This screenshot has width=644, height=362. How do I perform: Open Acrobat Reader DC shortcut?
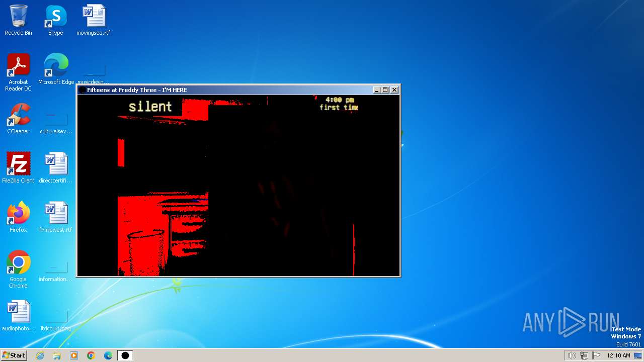pyautogui.click(x=18, y=72)
